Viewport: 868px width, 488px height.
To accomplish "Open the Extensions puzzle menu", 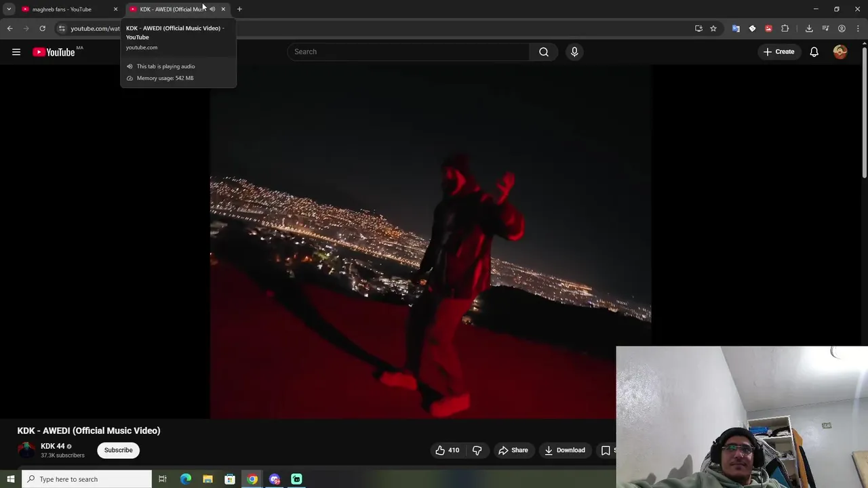I will pyautogui.click(x=785, y=28).
